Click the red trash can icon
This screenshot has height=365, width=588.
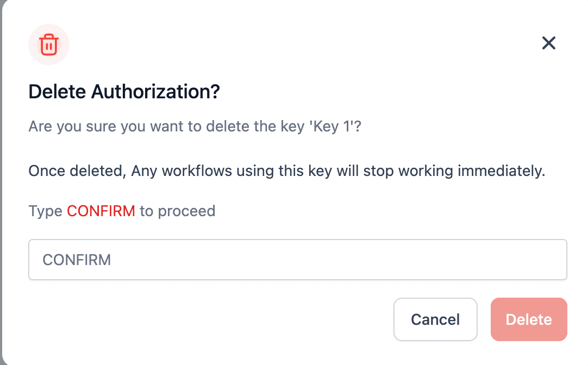[49, 45]
